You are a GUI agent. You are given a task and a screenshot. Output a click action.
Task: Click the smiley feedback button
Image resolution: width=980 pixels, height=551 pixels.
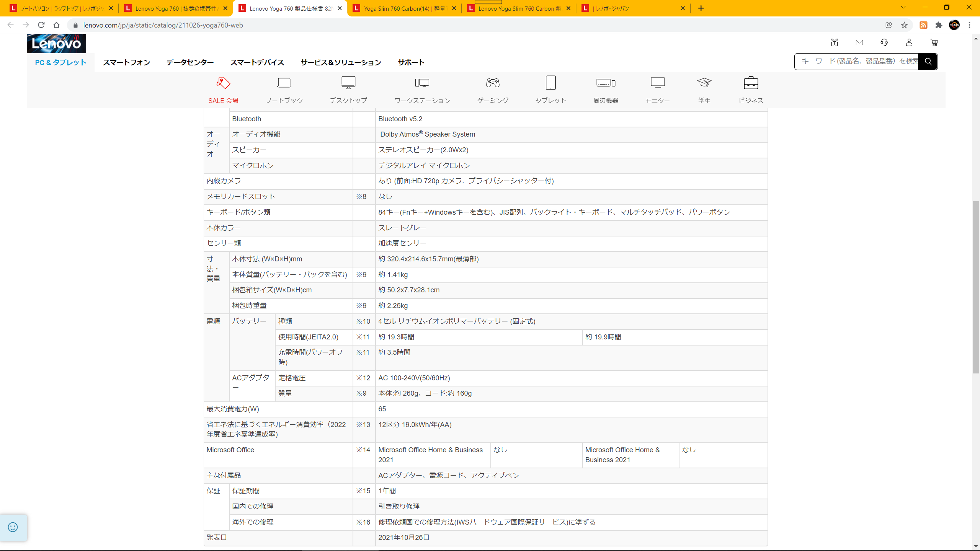pyautogui.click(x=13, y=527)
